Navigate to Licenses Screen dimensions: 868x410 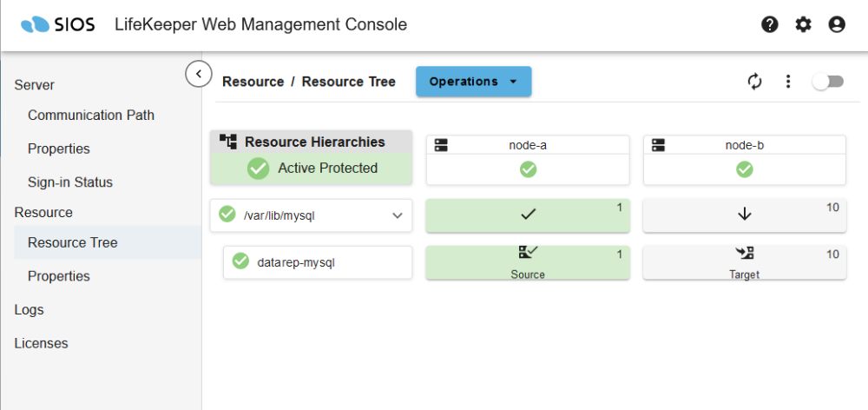click(41, 343)
